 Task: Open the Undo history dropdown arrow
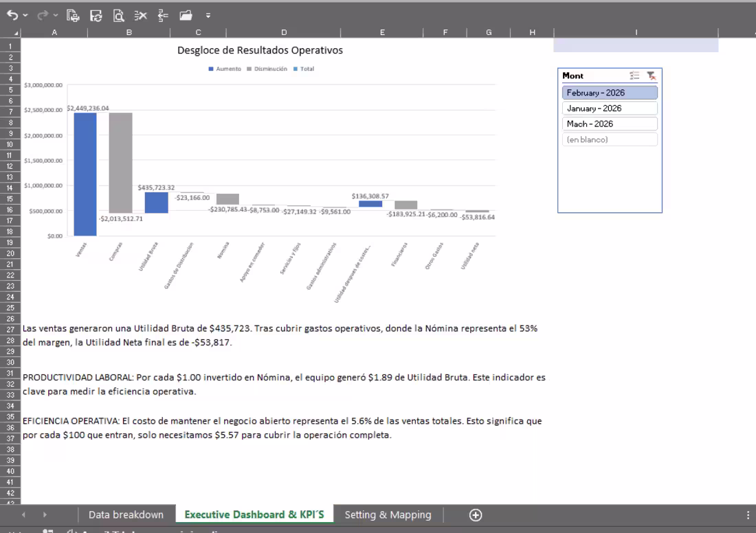[x=25, y=15]
